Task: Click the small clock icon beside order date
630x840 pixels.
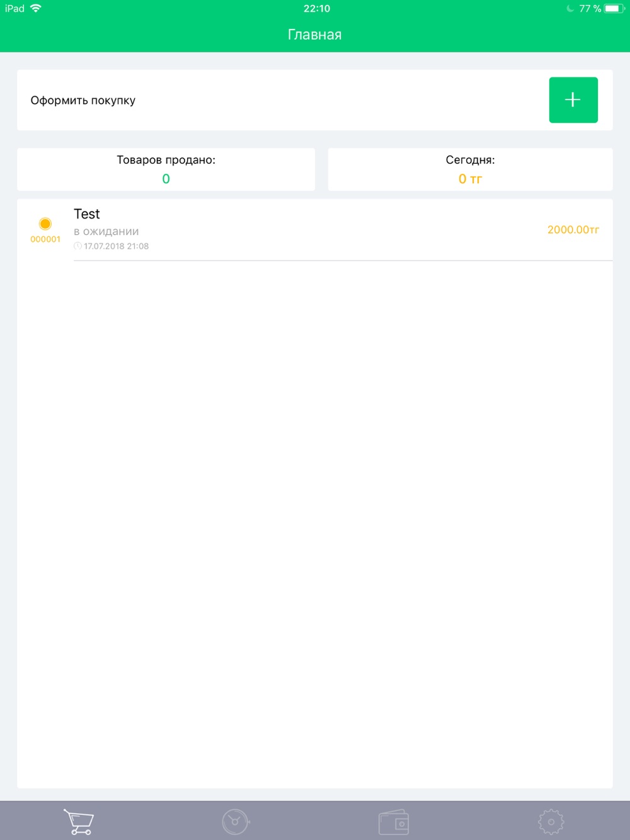Action: pos(77,246)
